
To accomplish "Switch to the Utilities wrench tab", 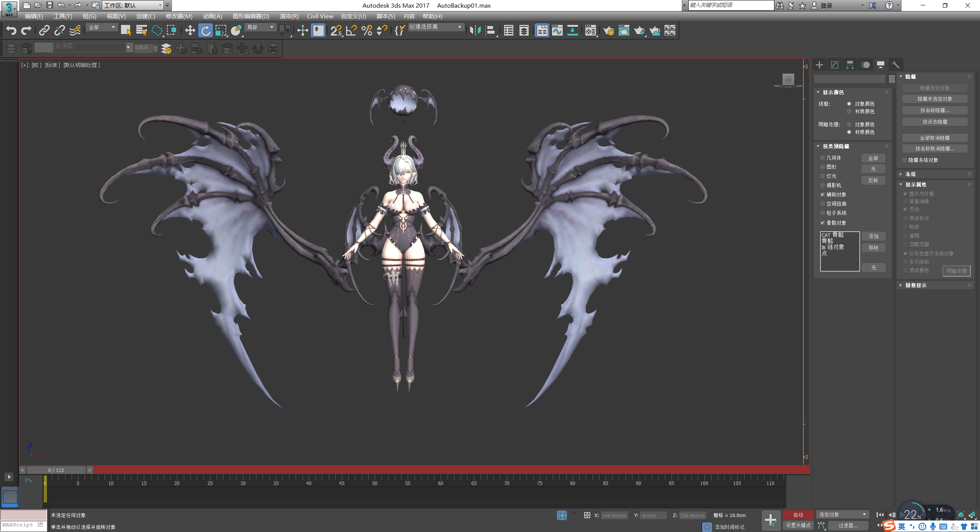I will click(896, 65).
